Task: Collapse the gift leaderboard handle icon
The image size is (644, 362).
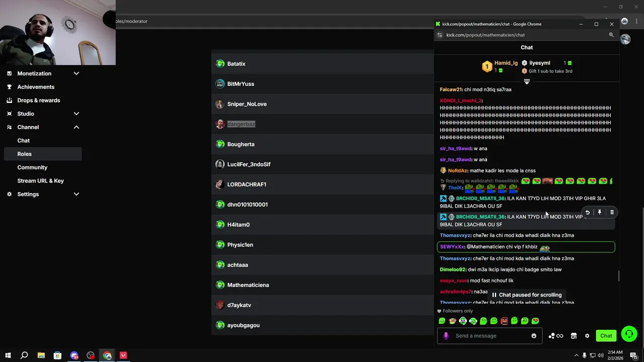Action: coord(527,81)
